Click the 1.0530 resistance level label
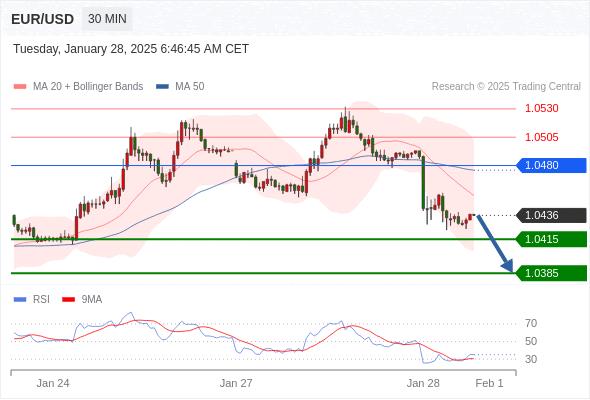 [x=542, y=109]
